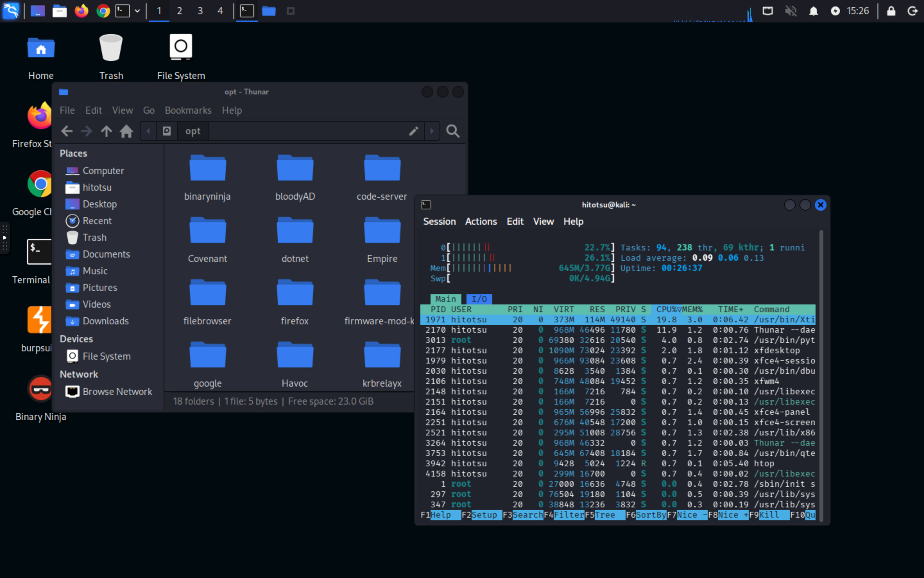This screenshot has width=924, height=578.
Task: Click F9 Kill in htop footer
Action: pos(769,515)
